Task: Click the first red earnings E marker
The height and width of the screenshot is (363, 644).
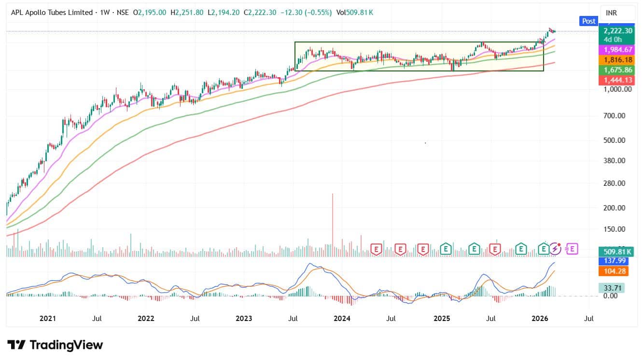Action: tap(377, 249)
